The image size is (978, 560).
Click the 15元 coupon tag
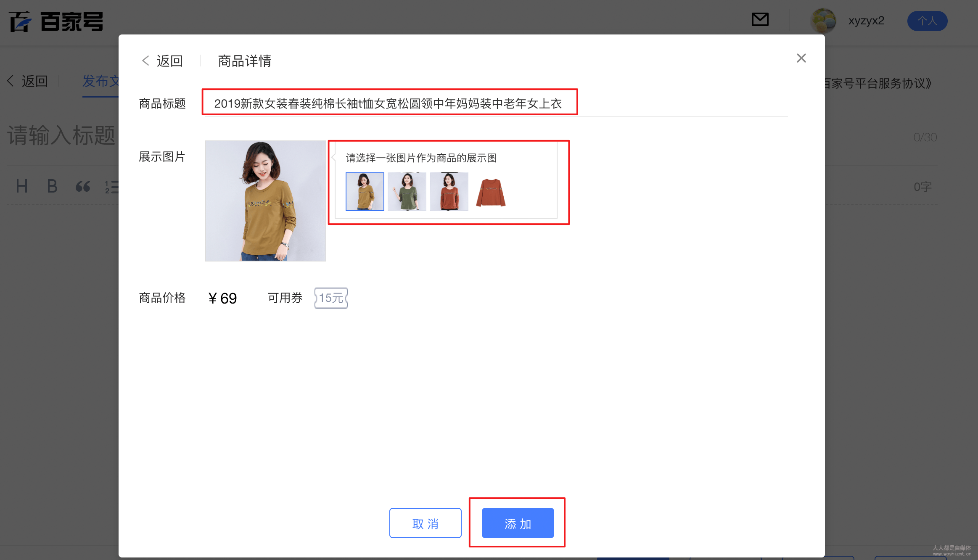331,298
